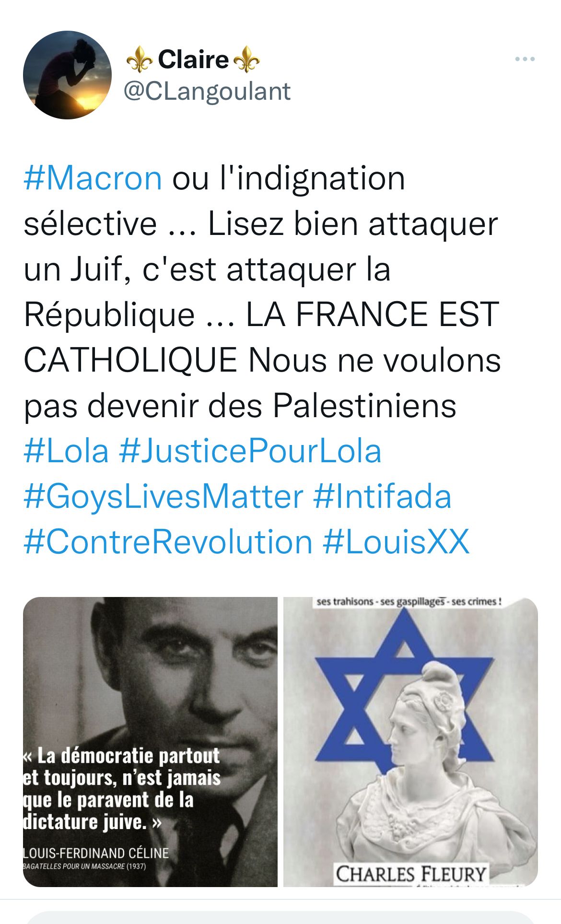Screen dimensions: 561x924
Task: Tap the Charles Fleury caption in image
Action: pyautogui.click(x=411, y=874)
